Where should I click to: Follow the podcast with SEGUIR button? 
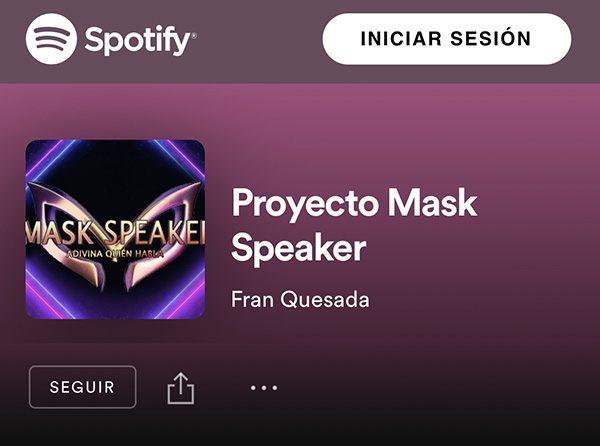[83, 387]
